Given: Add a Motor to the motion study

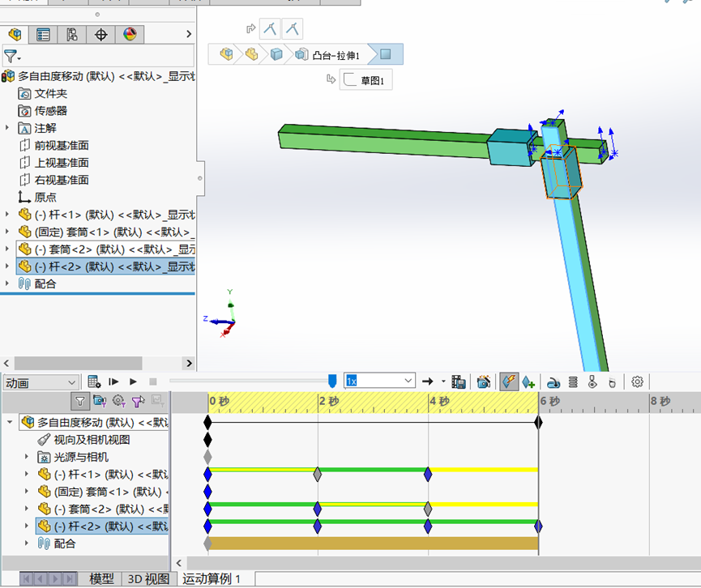Looking at the screenshot, I should tap(554, 381).
